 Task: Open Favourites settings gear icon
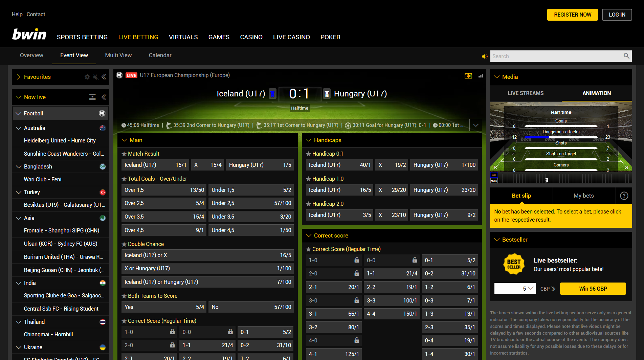(87, 77)
